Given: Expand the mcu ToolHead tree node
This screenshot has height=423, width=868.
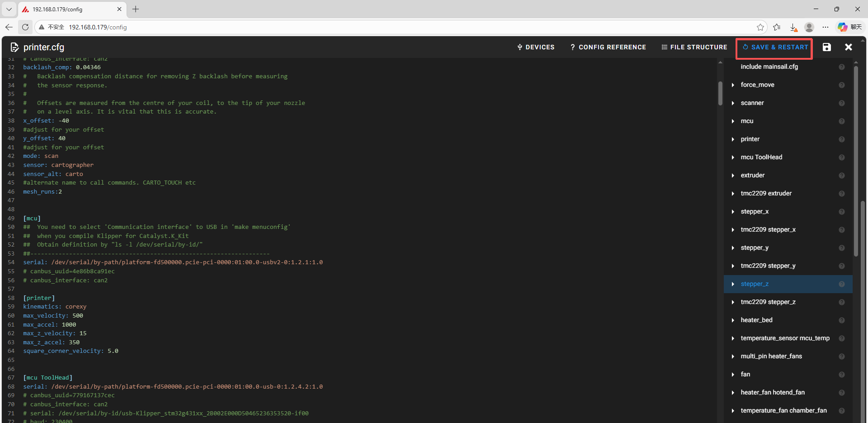Looking at the screenshot, I should click(x=733, y=157).
